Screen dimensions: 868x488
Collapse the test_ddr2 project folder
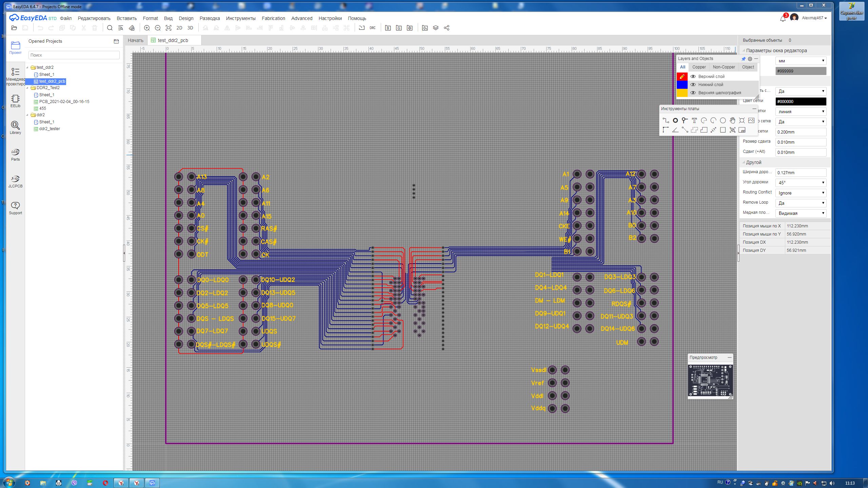tap(27, 67)
